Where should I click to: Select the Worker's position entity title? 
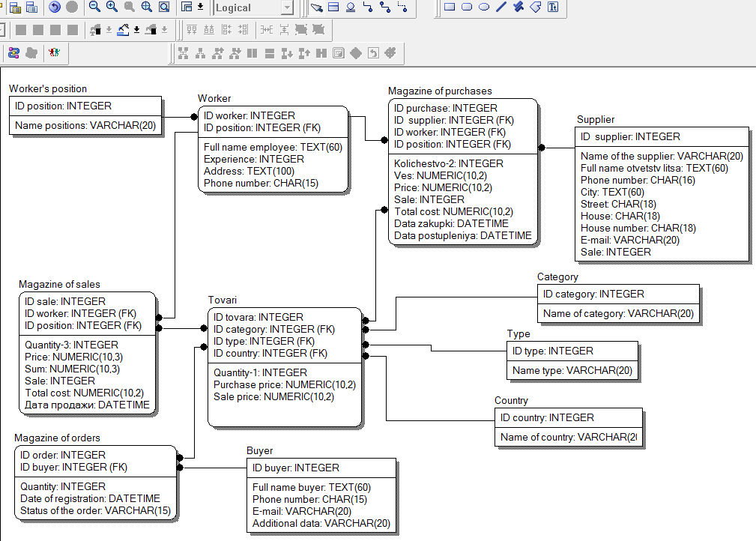[48, 88]
